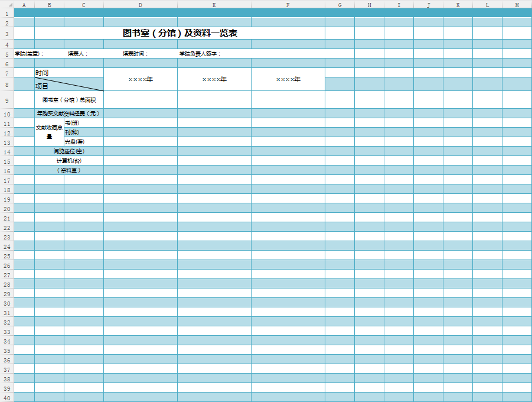Select row 40 header
Image resolution: width=532 pixels, height=402 pixels.
click(x=6, y=397)
